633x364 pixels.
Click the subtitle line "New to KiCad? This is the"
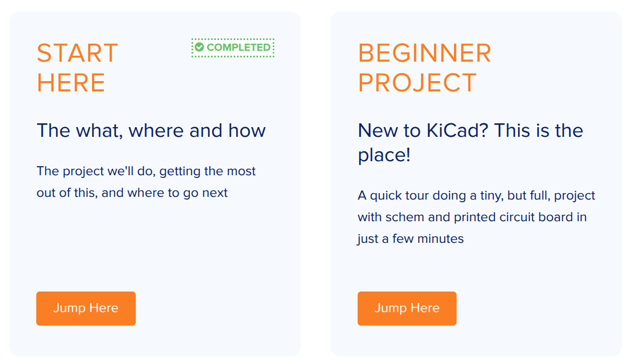pyautogui.click(x=470, y=130)
